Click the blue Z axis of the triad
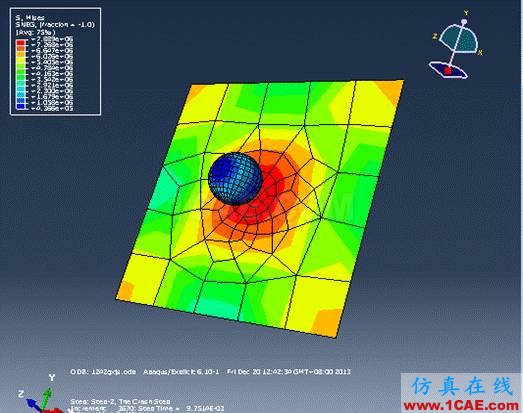Viewport: 523px width, 413px height. point(33,404)
